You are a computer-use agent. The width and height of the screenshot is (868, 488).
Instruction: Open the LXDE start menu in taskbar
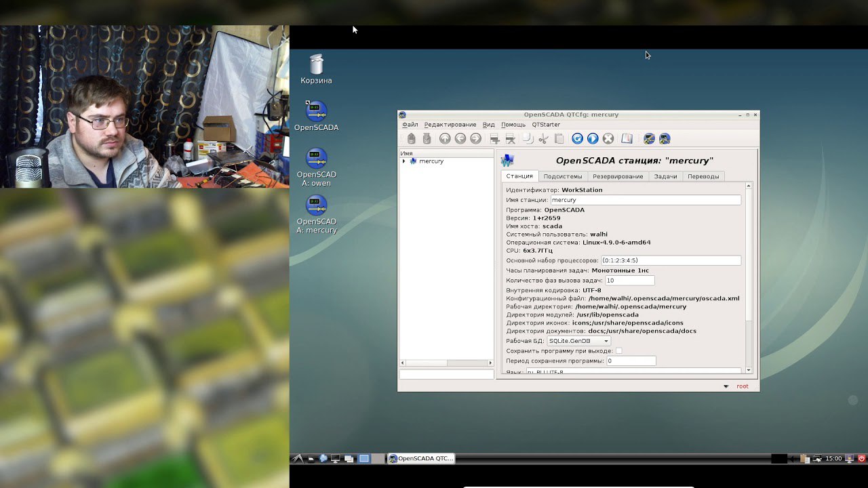298,459
